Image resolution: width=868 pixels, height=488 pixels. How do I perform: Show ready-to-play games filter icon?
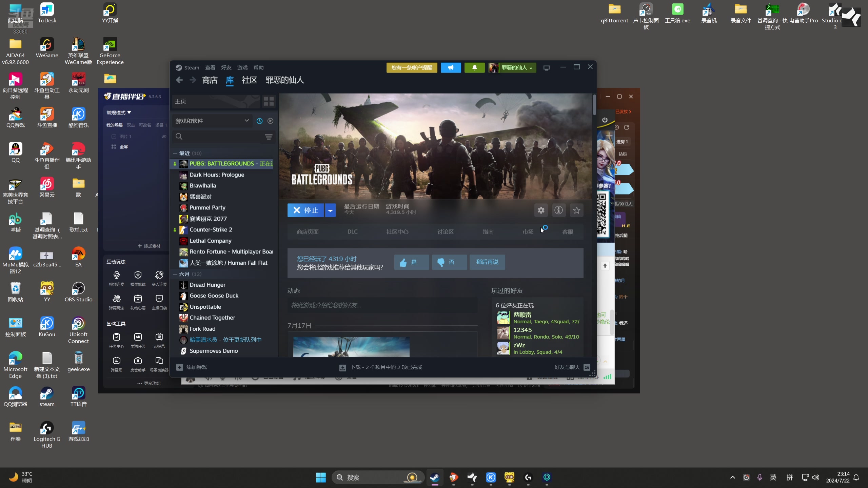tap(270, 121)
